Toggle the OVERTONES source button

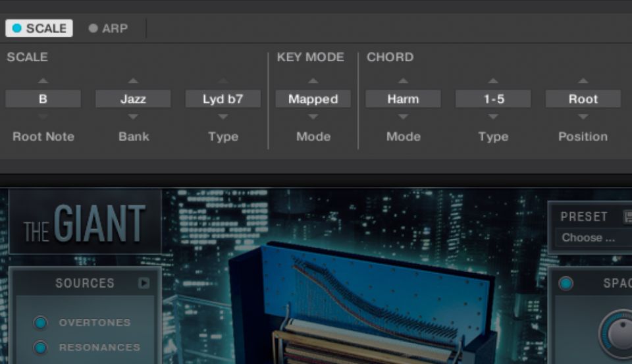40,323
